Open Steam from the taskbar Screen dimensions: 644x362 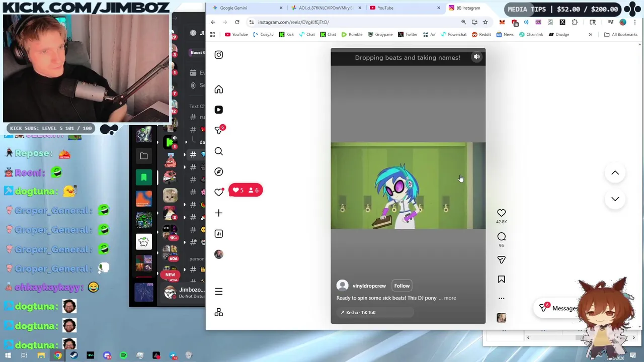[x=74, y=356]
